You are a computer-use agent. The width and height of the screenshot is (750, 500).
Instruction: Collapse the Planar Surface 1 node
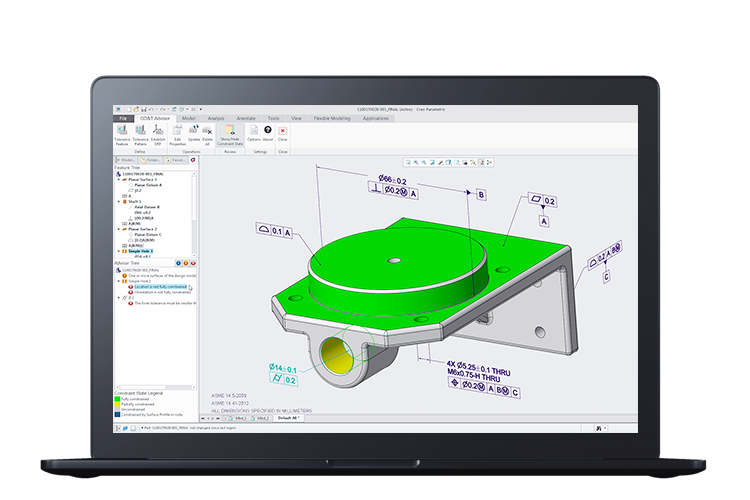pos(119,179)
